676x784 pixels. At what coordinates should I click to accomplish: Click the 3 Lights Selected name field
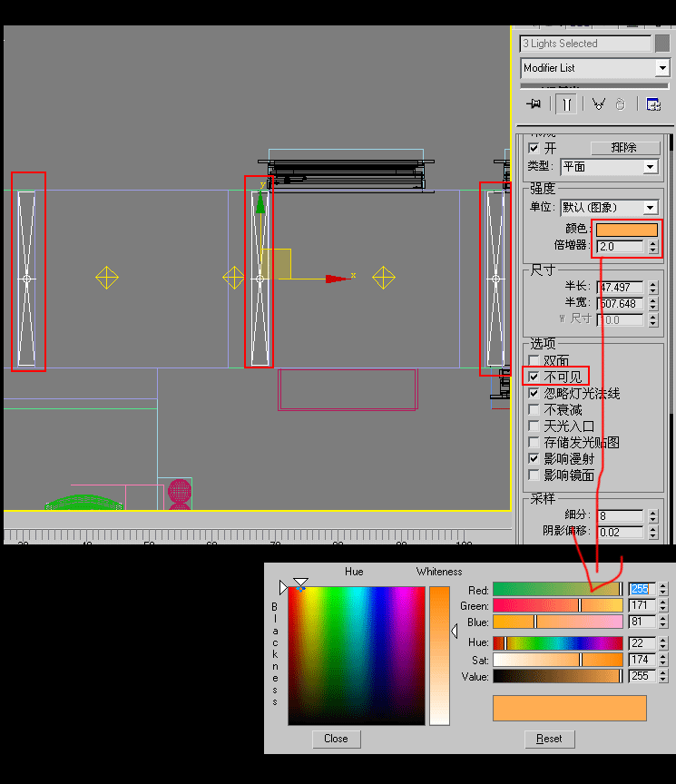tap(585, 44)
